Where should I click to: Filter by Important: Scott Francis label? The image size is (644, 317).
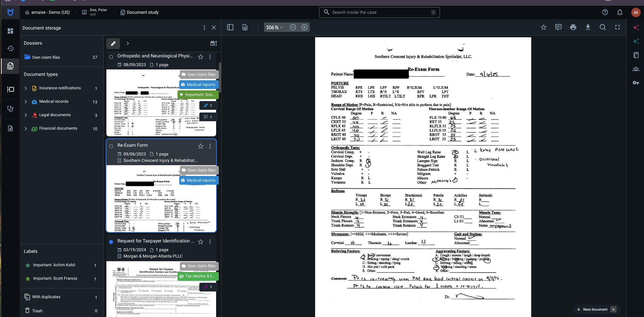click(x=61, y=279)
